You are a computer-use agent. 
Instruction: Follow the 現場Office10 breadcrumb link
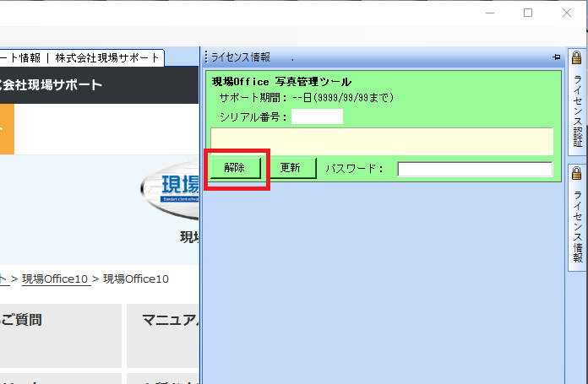click(x=55, y=279)
